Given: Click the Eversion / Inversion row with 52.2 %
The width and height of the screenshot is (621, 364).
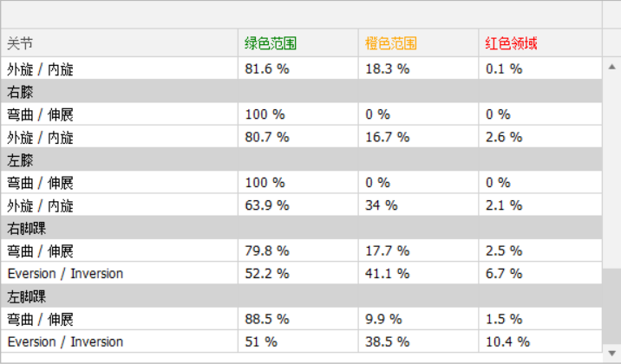Looking at the screenshot, I should [65, 274].
